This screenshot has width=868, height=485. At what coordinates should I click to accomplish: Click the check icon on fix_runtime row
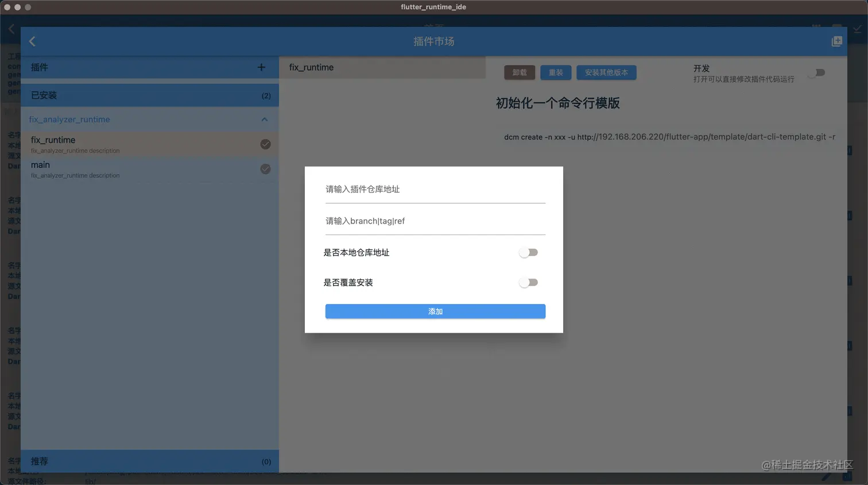265,144
